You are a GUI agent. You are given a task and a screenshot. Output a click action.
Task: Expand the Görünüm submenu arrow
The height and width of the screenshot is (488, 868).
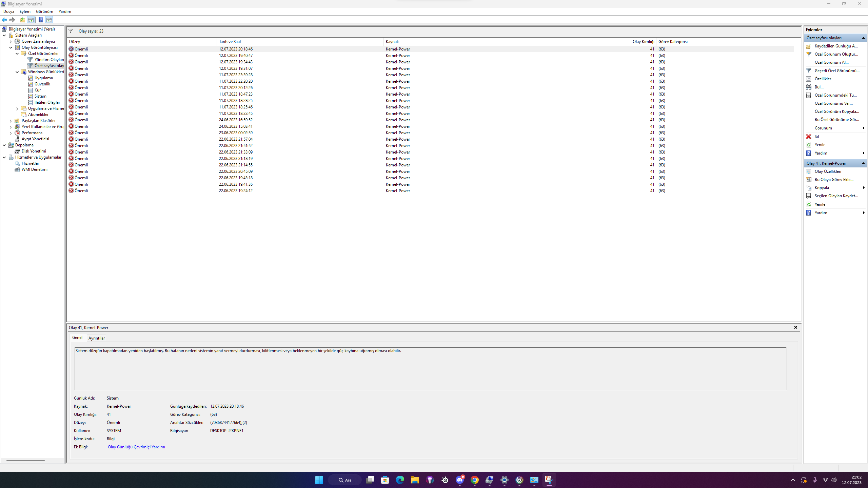click(x=863, y=128)
